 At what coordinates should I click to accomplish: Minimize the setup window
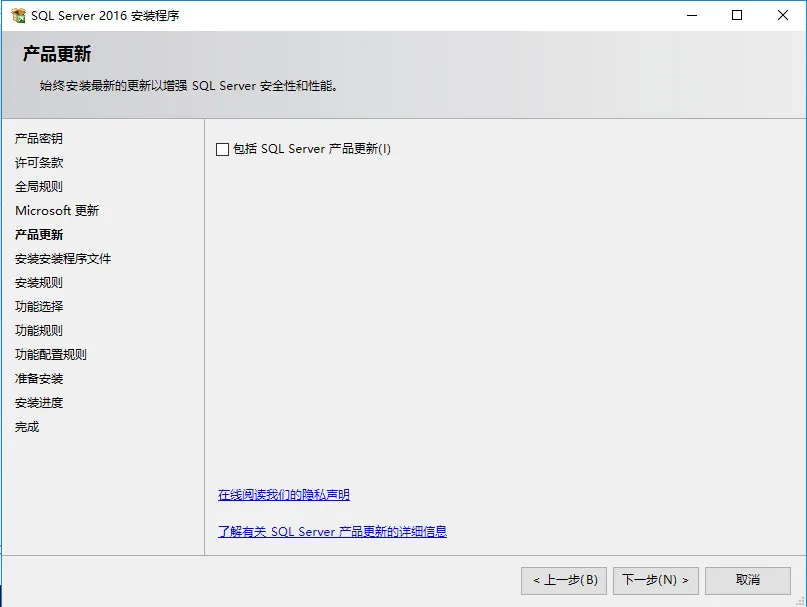click(x=692, y=15)
